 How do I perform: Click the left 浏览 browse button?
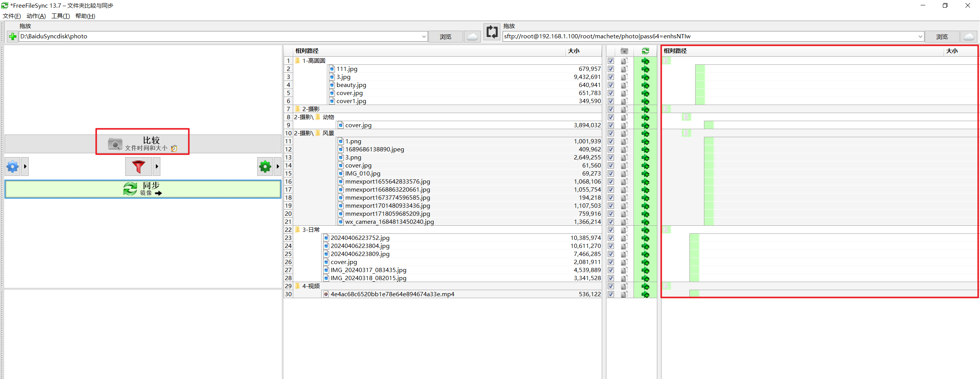[x=446, y=36]
